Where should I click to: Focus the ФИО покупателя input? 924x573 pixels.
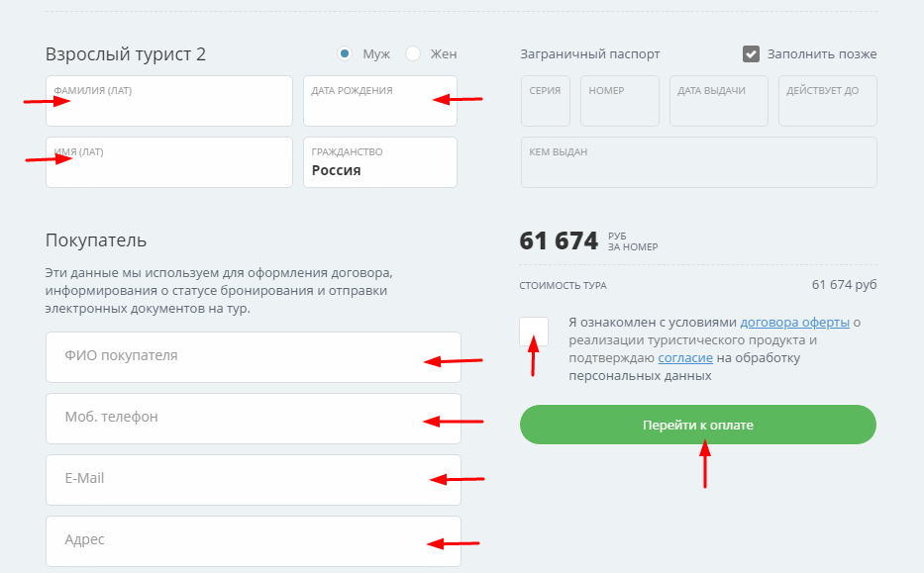[253, 356]
